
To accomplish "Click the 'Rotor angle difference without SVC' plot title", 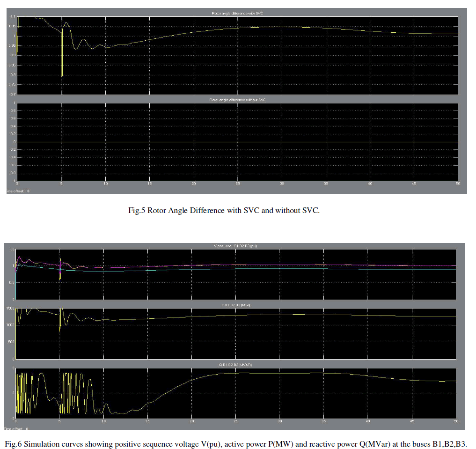I will [237, 100].
